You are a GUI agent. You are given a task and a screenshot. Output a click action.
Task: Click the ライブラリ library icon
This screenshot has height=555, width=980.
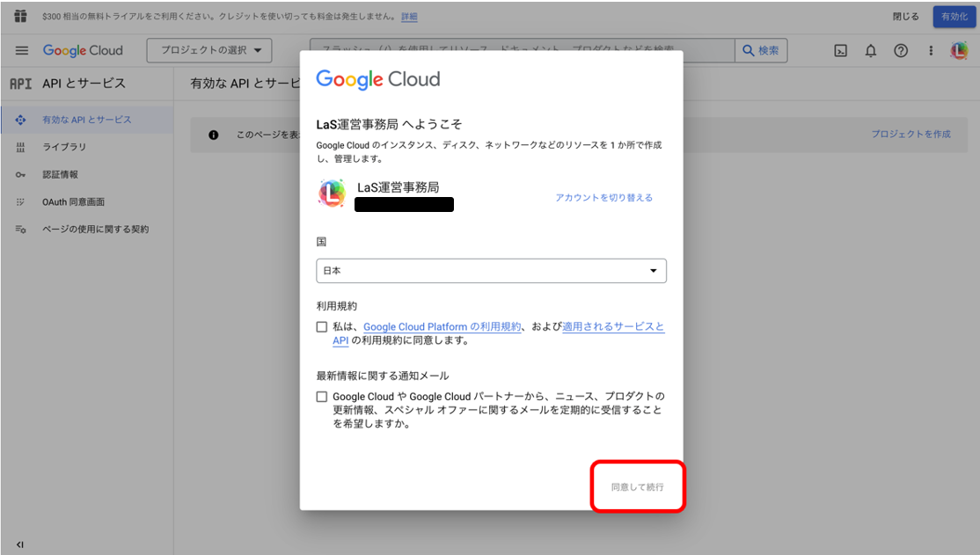click(x=20, y=147)
